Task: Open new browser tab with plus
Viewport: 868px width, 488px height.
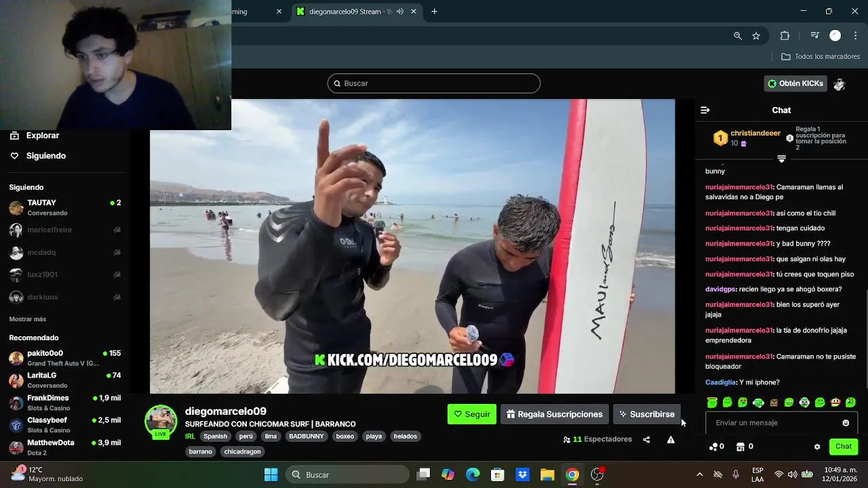Action: point(435,12)
